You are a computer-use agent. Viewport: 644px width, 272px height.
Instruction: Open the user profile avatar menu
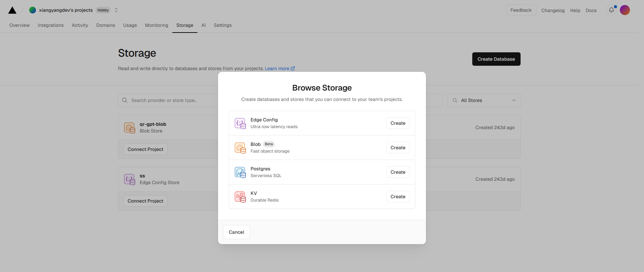(625, 10)
